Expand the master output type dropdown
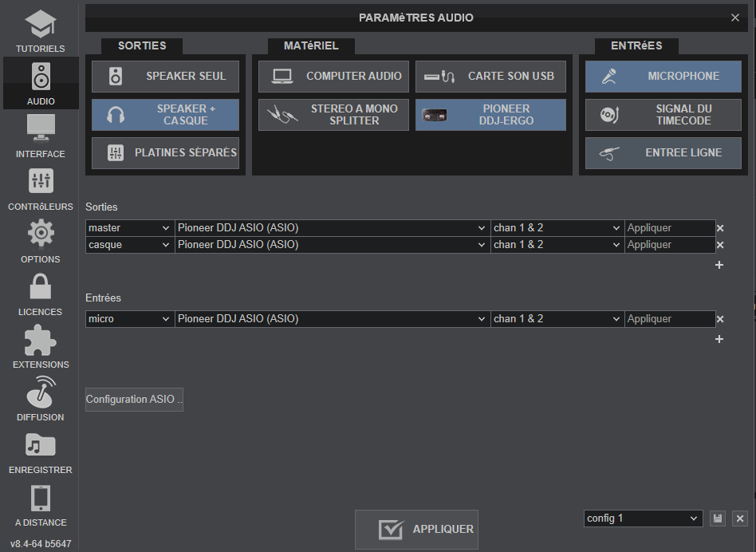This screenshot has width=756, height=552. tap(129, 228)
